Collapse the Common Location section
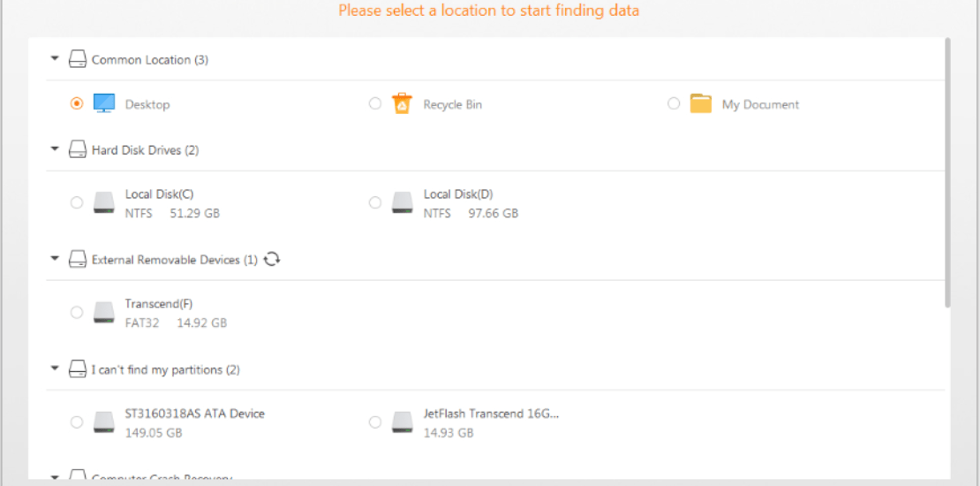This screenshot has height=486, width=980. click(x=55, y=59)
